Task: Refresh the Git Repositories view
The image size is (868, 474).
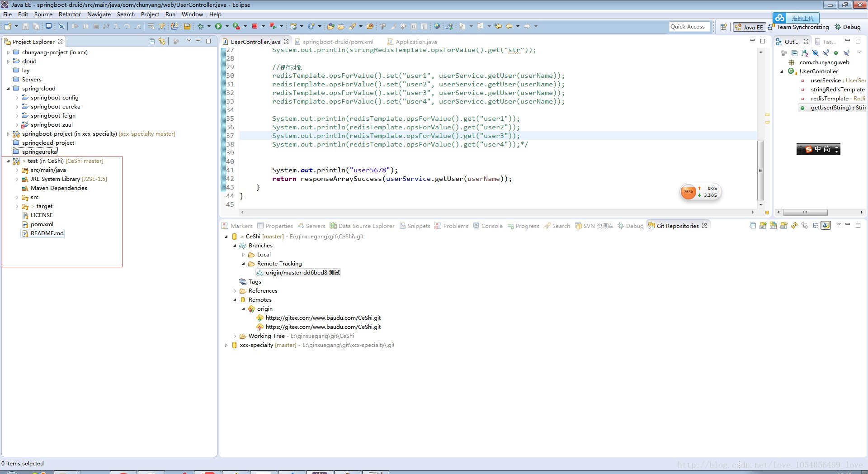Action: (794, 225)
